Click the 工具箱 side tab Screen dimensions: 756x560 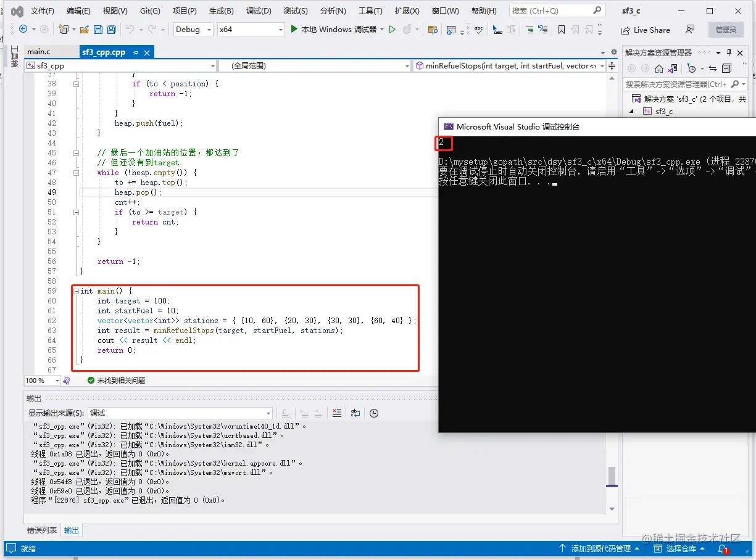[x=15, y=55]
